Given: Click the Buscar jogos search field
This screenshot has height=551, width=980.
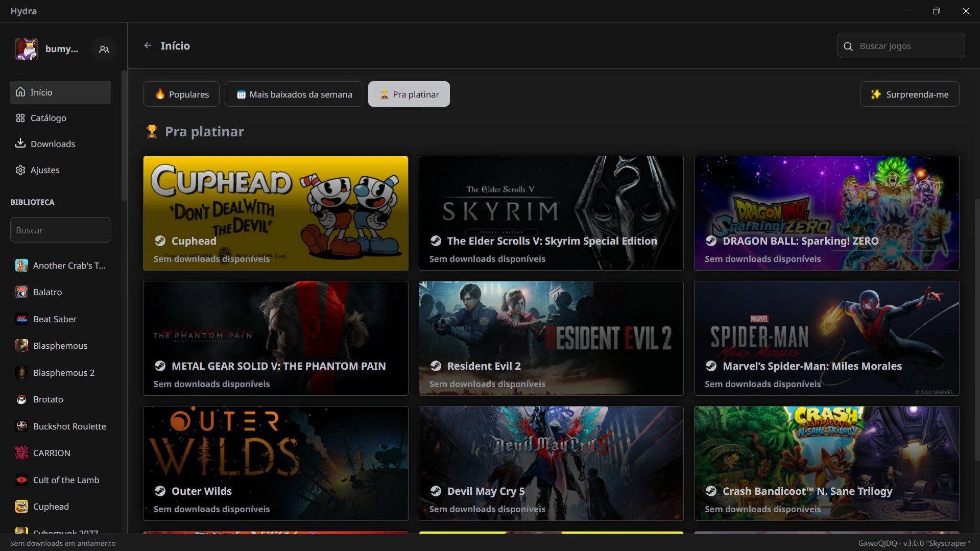Looking at the screenshot, I should point(901,46).
